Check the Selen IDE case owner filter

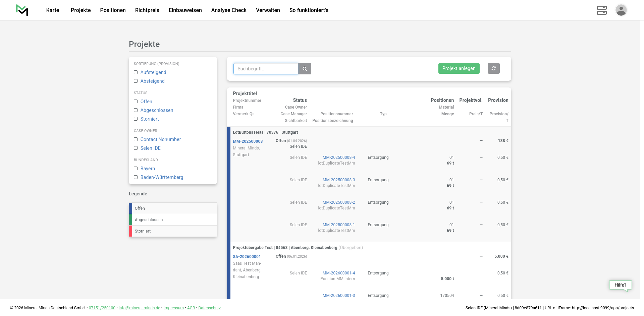136,148
